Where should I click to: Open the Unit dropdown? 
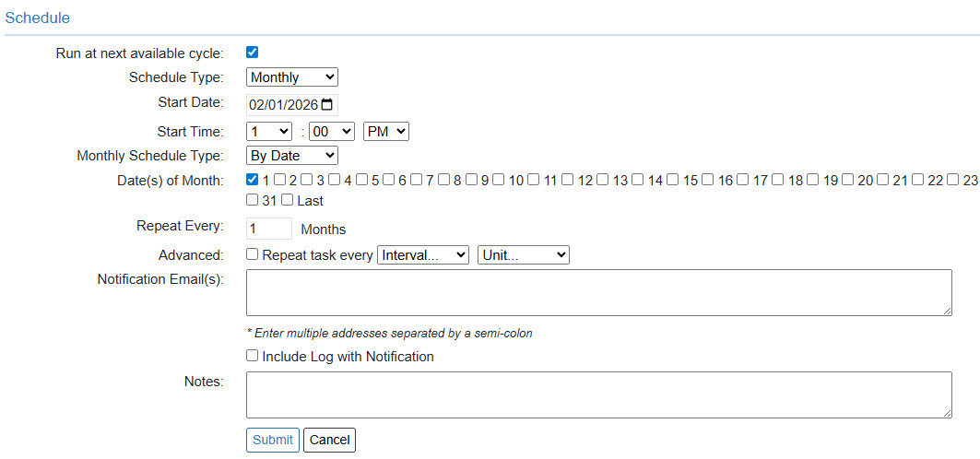523,255
